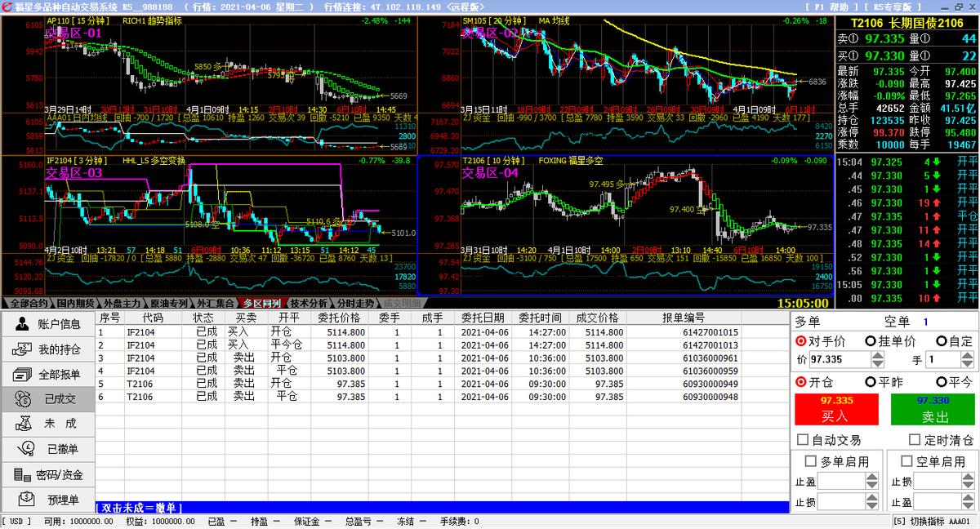980x529 pixels.
Task: Select 对手价 counterparty price option
Action: (820, 340)
